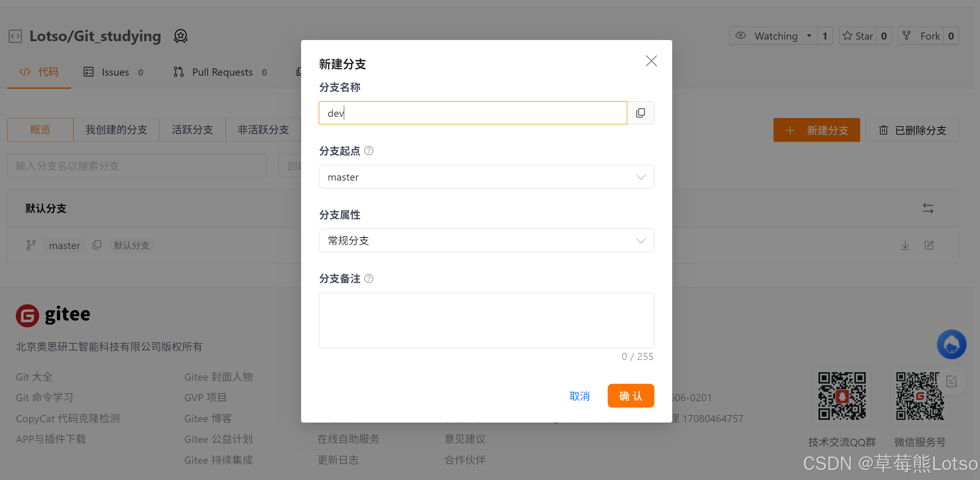
Task: Click swap arrows icon in 默认分支 header
Action: tap(928, 208)
